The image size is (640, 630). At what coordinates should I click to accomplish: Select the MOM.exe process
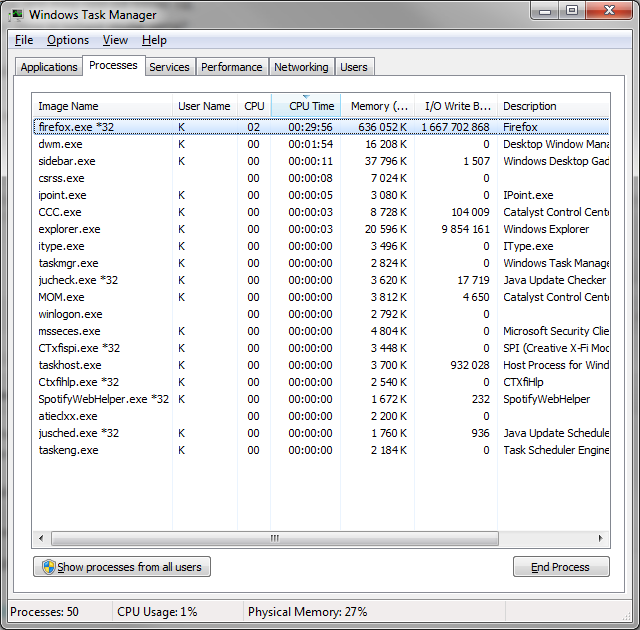pyautogui.click(x=321, y=297)
